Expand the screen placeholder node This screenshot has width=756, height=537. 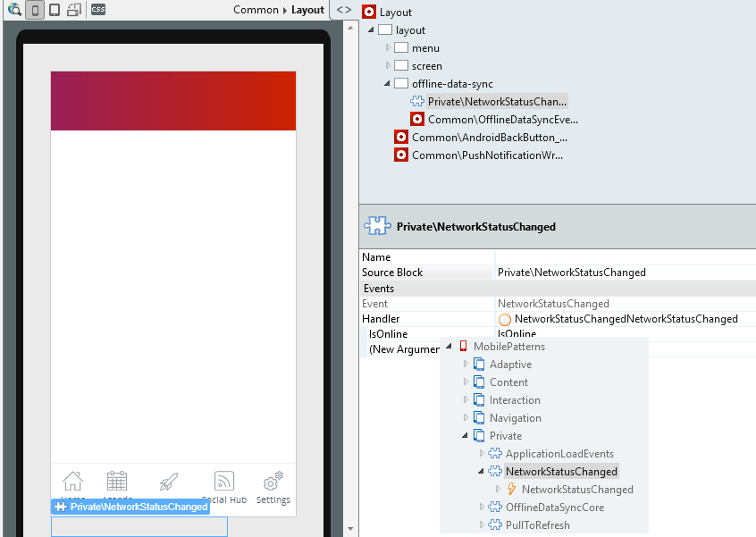pos(388,65)
